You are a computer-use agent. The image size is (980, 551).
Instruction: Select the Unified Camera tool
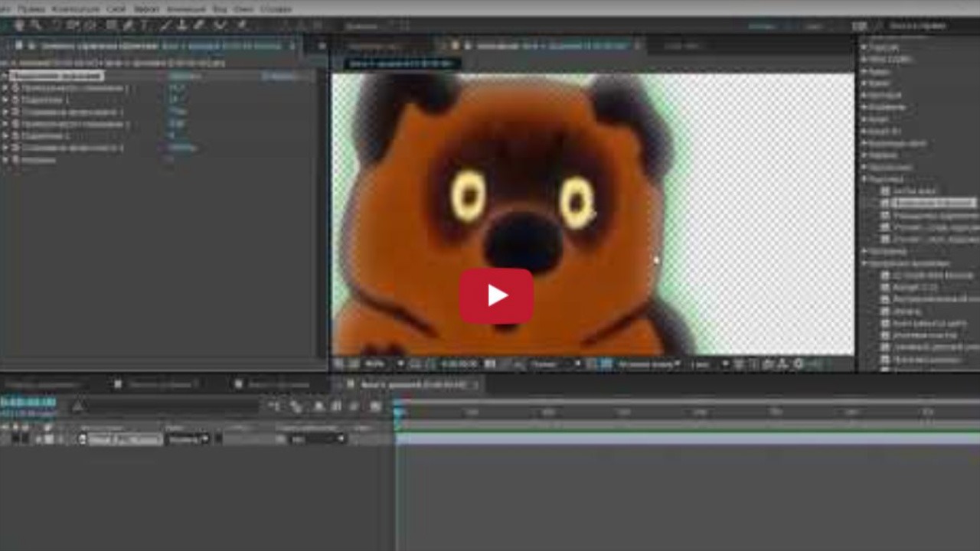(73, 25)
